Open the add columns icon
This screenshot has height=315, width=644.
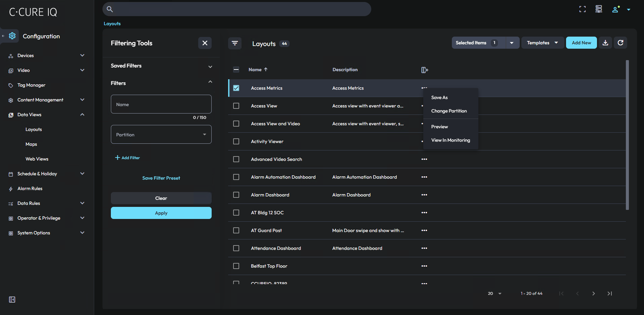[424, 70]
